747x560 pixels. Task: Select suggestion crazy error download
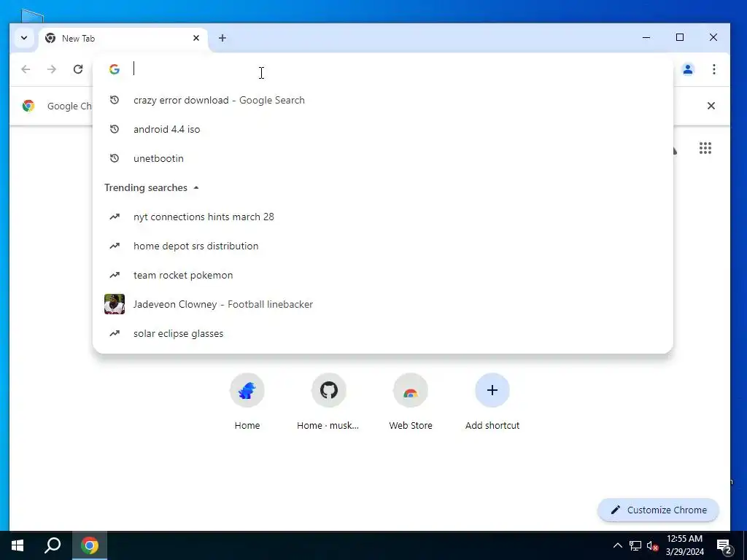[x=382, y=100]
